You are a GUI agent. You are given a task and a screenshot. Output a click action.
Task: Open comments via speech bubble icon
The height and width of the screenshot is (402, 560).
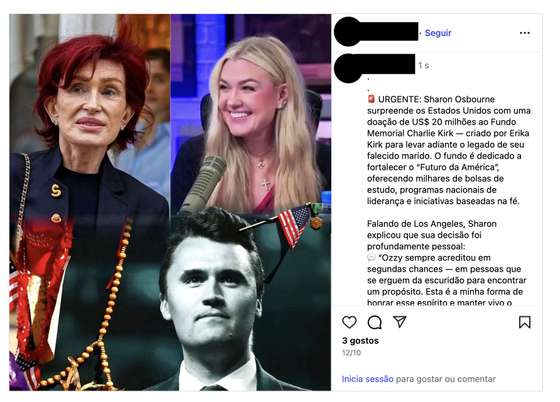374,322
